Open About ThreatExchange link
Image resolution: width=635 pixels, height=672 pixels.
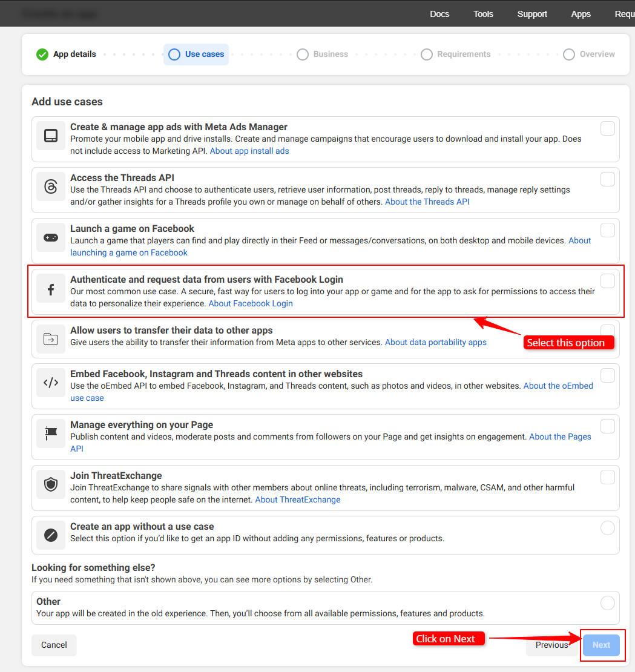(x=298, y=499)
